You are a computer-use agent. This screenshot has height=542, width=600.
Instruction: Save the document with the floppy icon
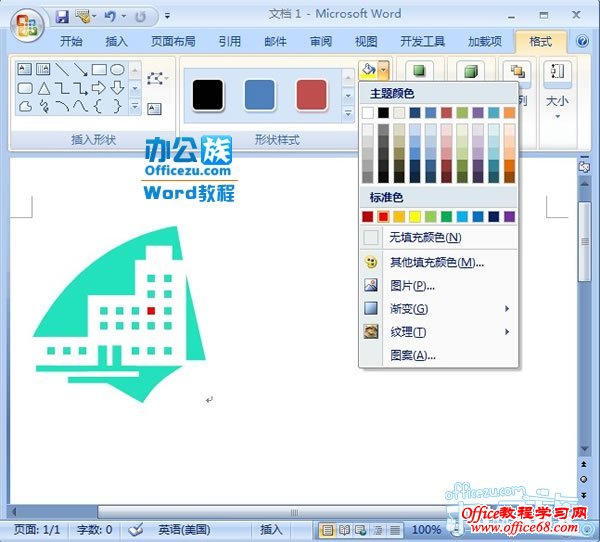tap(62, 16)
